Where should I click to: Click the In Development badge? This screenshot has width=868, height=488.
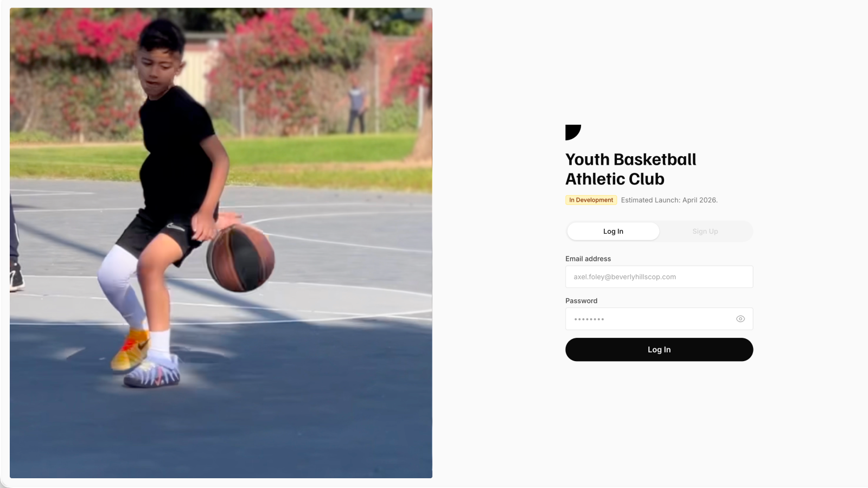click(591, 200)
